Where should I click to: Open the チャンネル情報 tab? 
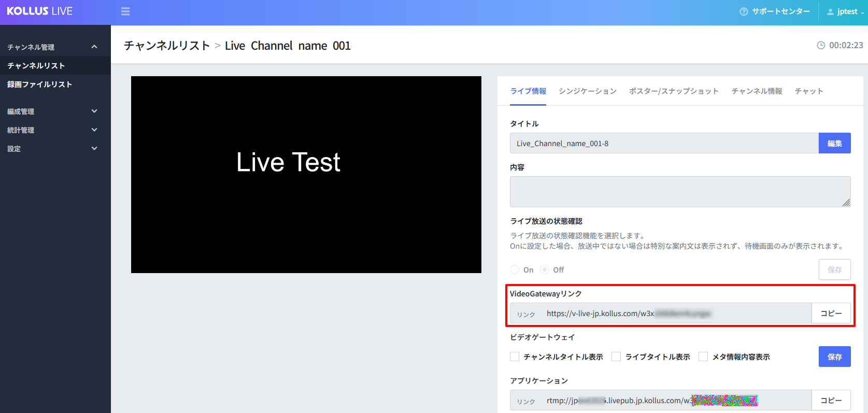pyautogui.click(x=757, y=91)
